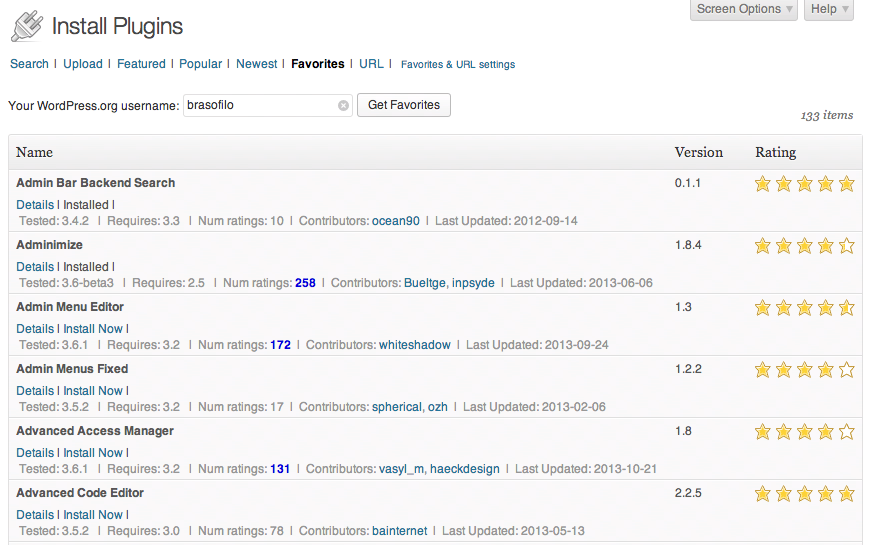
Task: Click the 133 items count text
Action: 827,115
